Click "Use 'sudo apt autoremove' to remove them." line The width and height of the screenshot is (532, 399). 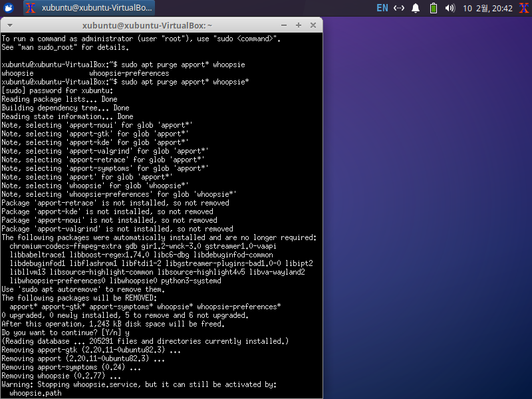pos(83,289)
